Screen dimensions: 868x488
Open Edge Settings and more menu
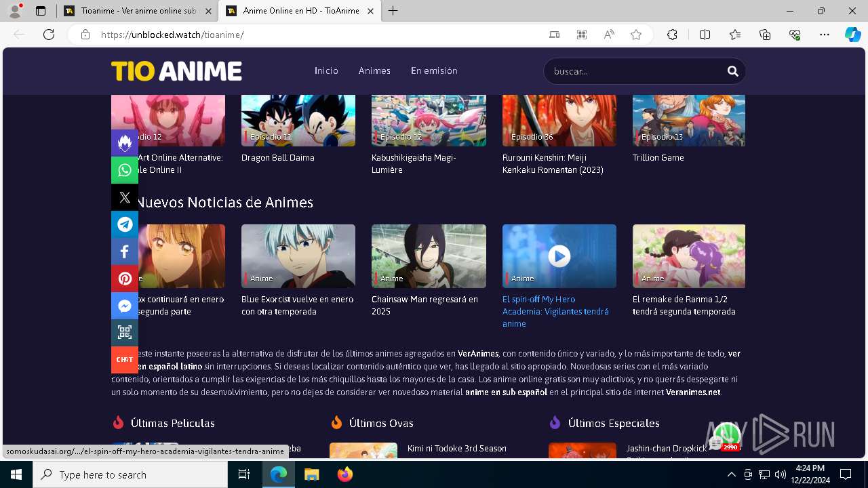825,35
